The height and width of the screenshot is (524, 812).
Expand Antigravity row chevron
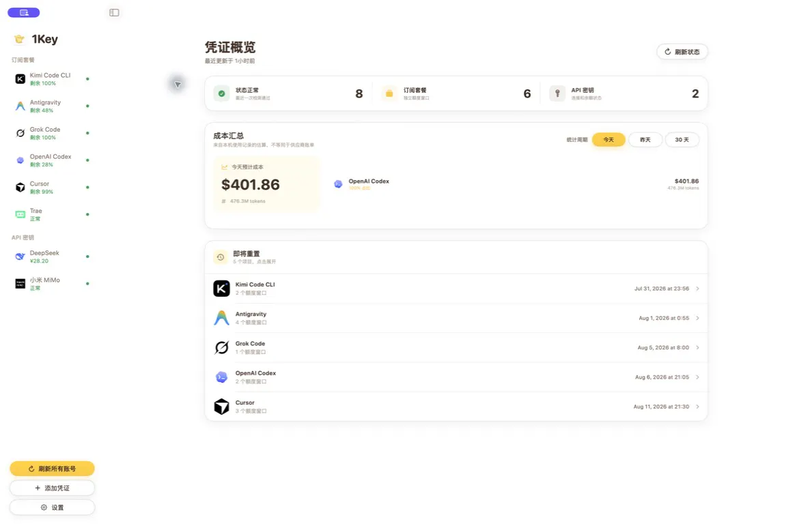[697, 318]
